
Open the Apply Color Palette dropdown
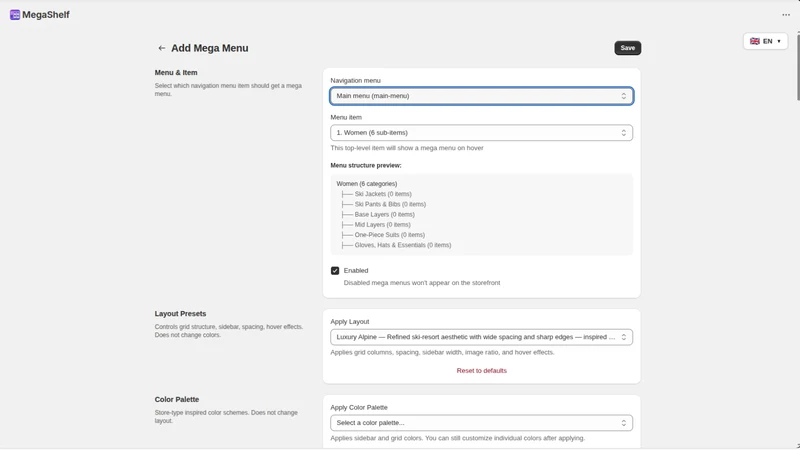click(481, 423)
